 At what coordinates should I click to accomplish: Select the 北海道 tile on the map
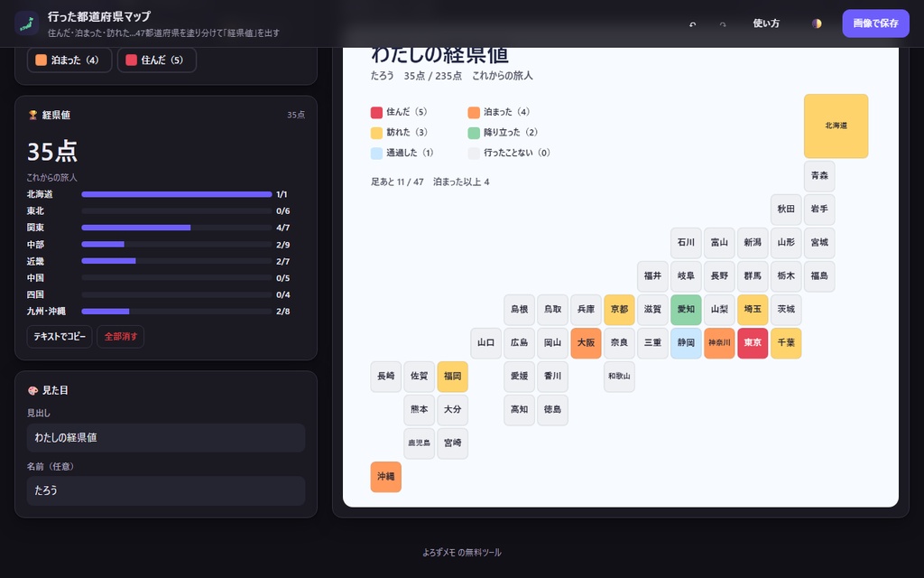click(x=836, y=126)
